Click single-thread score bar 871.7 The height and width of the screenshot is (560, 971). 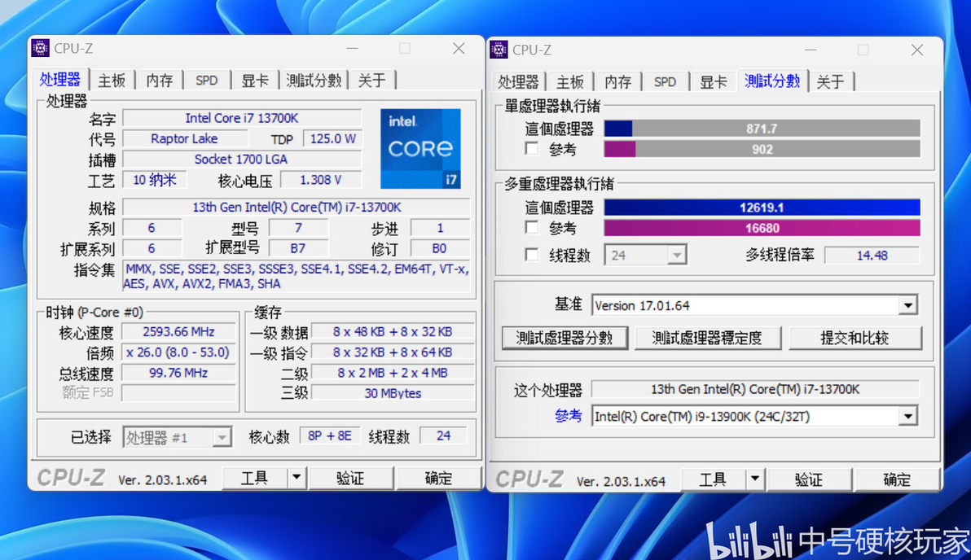click(x=762, y=129)
